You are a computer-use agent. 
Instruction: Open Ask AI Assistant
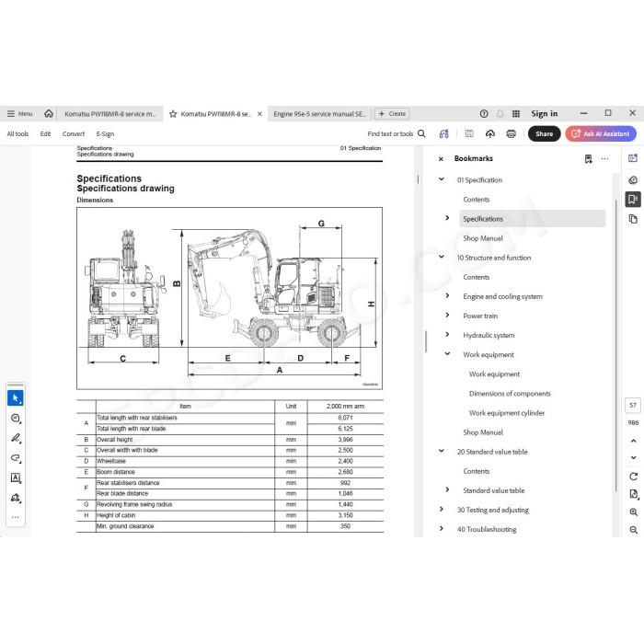click(x=601, y=134)
